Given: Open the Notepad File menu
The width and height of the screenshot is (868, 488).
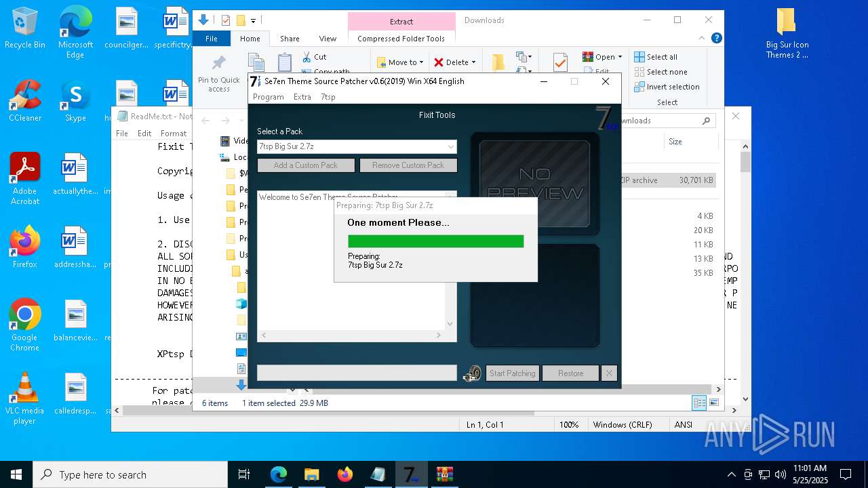Looking at the screenshot, I should pos(122,134).
